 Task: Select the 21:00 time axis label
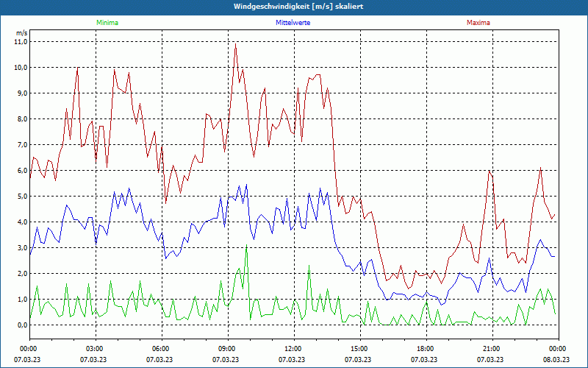click(x=491, y=349)
